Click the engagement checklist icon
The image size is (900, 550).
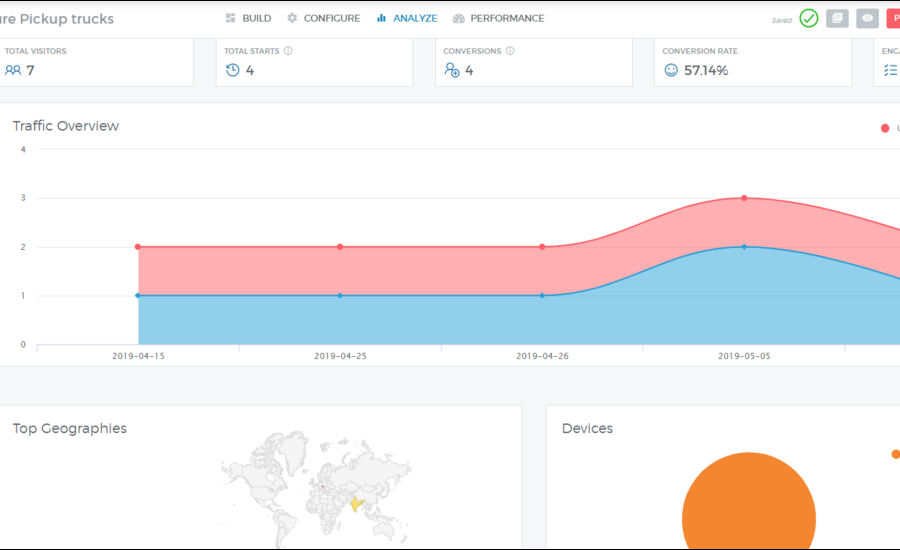point(890,70)
